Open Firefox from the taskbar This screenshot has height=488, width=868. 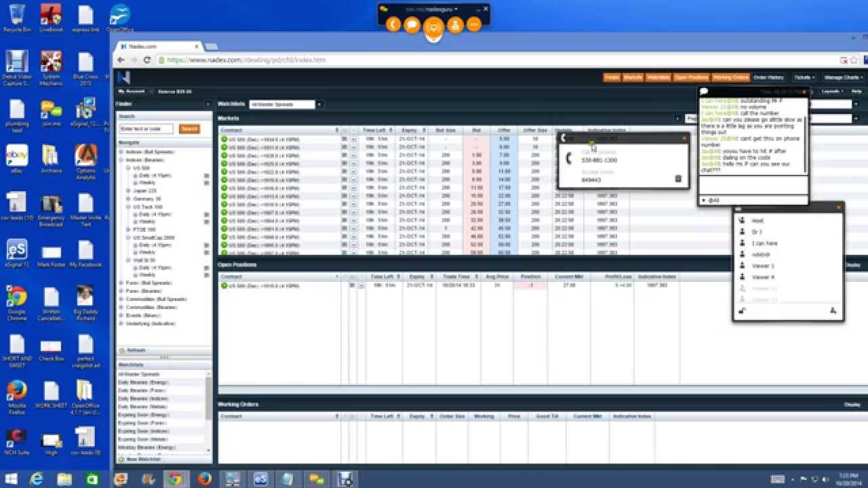(x=205, y=479)
